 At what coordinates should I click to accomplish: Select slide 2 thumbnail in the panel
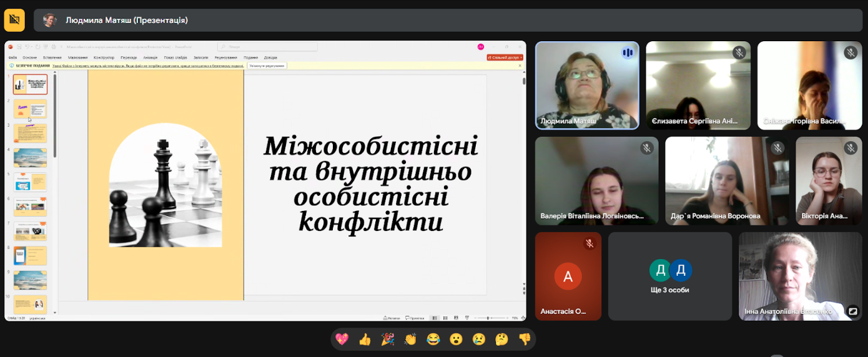point(30,109)
